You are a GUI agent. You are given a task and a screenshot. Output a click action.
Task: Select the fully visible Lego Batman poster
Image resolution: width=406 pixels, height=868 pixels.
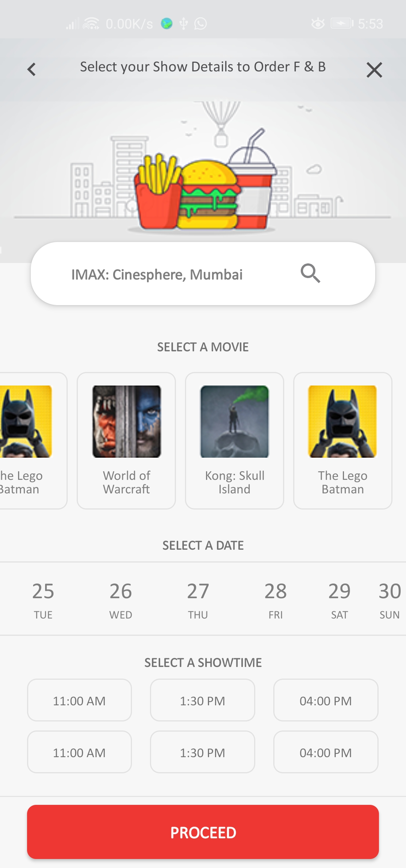click(x=342, y=422)
